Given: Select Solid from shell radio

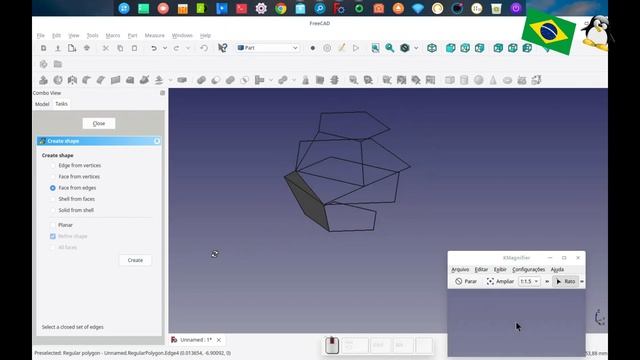Looking at the screenshot, I should [x=53, y=210].
